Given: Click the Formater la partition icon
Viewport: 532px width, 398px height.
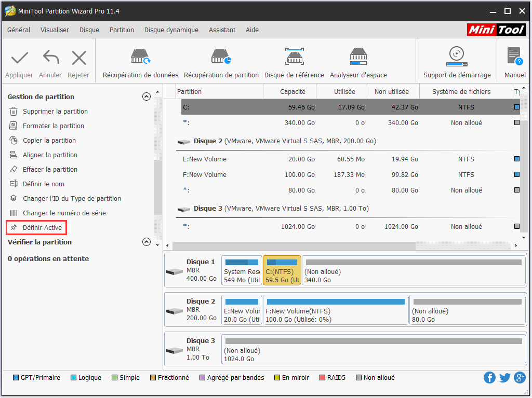Looking at the screenshot, I should point(13,126).
